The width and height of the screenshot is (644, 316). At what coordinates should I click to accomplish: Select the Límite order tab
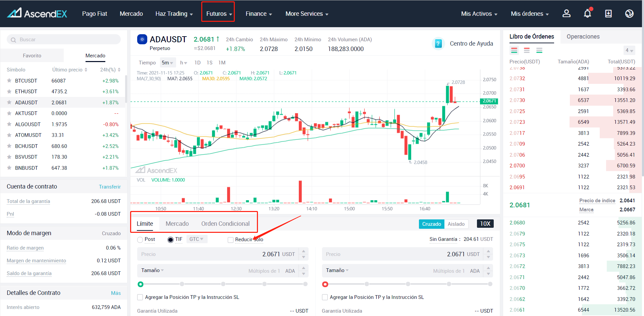coord(145,224)
